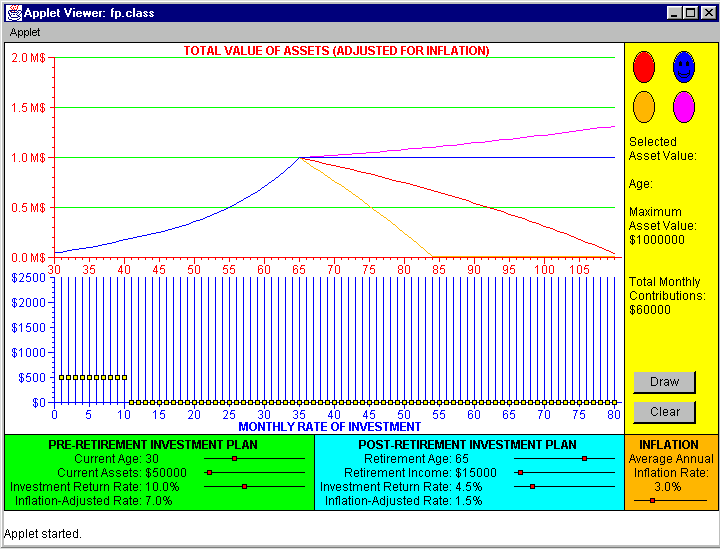
Task: Click the Current Assets slider handle
Action: click(x=209, y=472)
